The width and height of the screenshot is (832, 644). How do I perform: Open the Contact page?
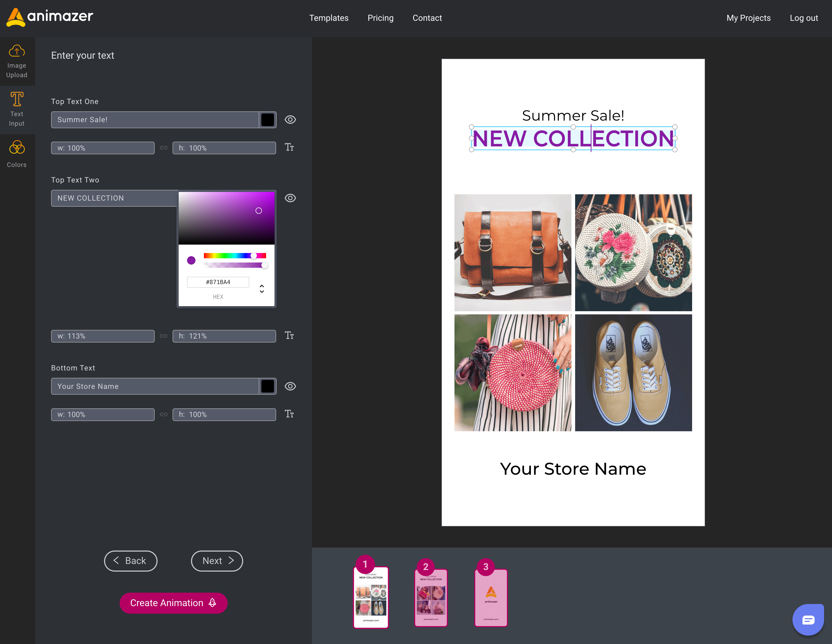[x=427, y=18]
